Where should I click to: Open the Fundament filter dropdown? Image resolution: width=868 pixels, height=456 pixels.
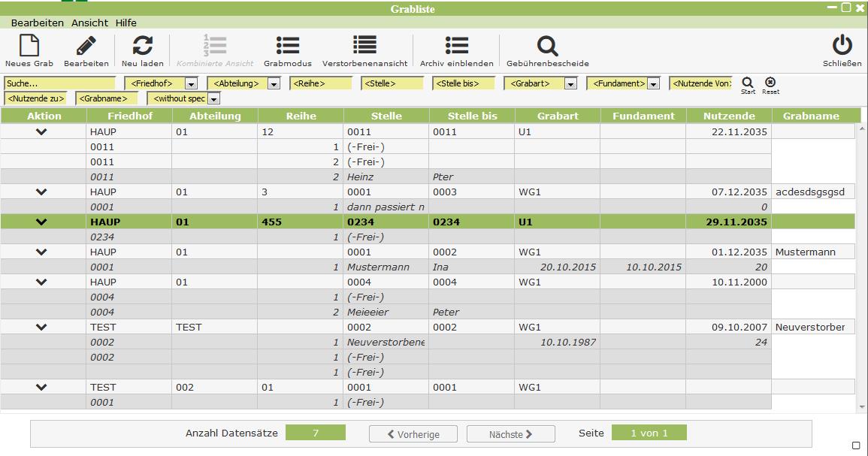coord(653,84)
